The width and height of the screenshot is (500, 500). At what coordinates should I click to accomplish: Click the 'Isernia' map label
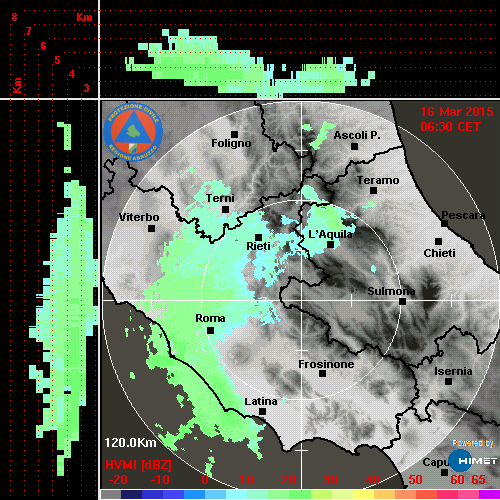453,371
